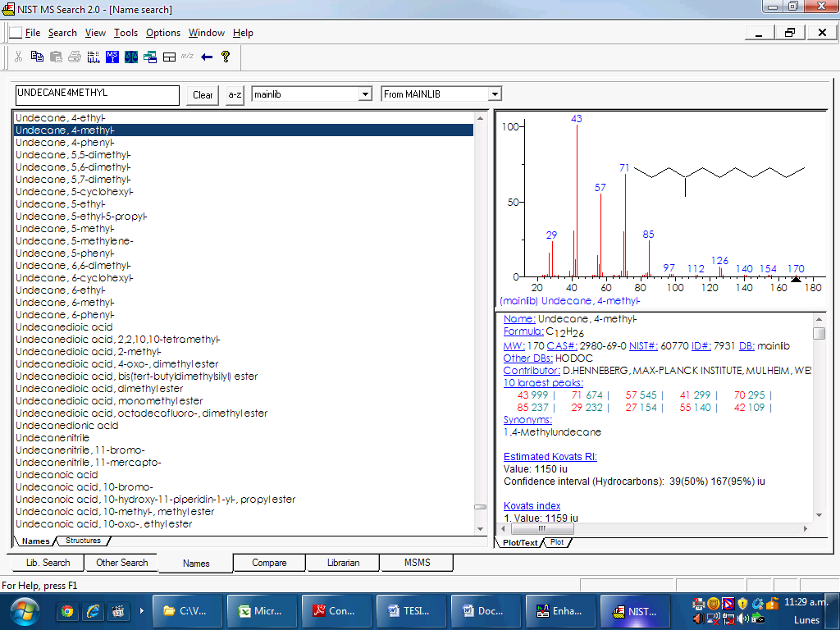Click the name list scroll down arrow
840x630 pixels.
[480, 529]
